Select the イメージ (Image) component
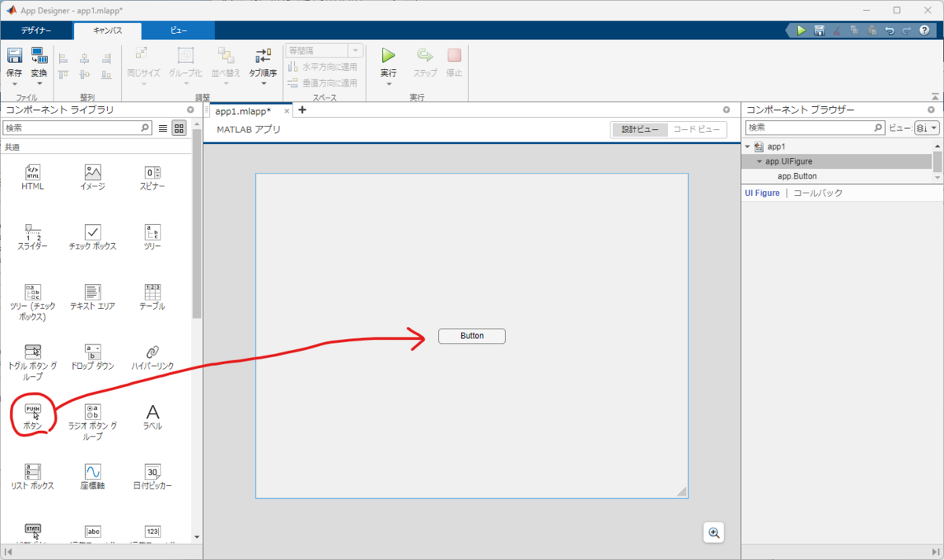The width and height of the screenshot is (944, 560). (x=93, y=178)
